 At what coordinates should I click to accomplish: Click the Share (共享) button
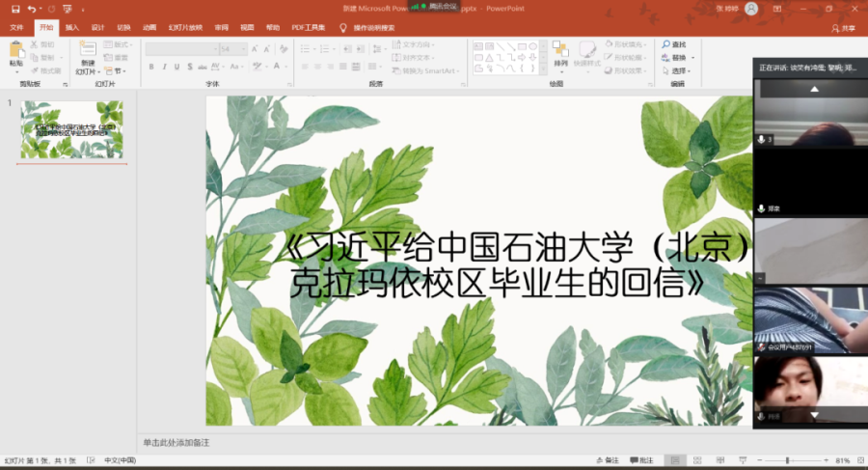(x=843, y=28)
